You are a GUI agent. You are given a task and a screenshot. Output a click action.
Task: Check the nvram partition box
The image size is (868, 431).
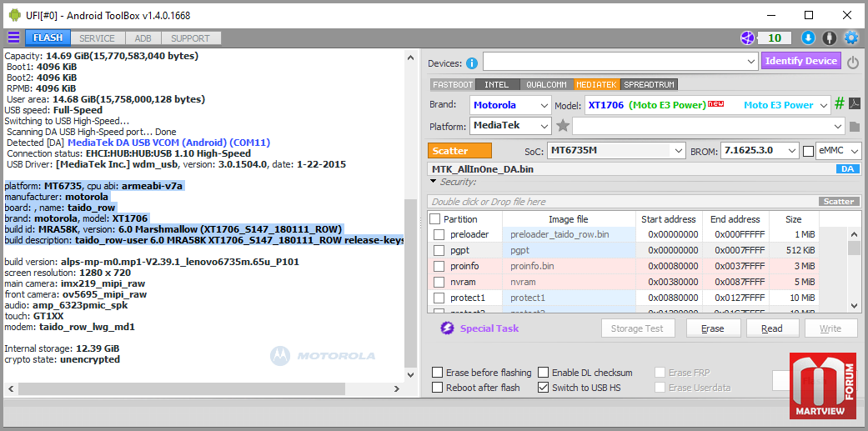coord(439,282)
